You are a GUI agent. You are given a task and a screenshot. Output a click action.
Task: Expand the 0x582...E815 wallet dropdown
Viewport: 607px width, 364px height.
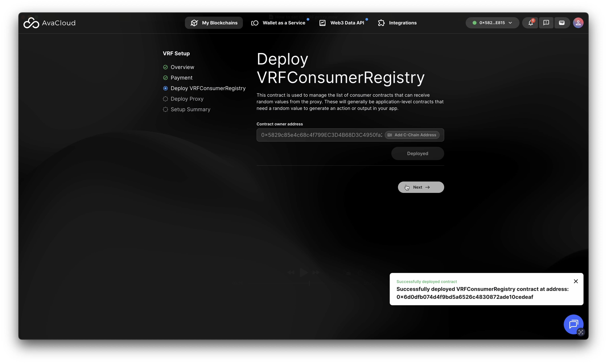click(x=492, y=23)
